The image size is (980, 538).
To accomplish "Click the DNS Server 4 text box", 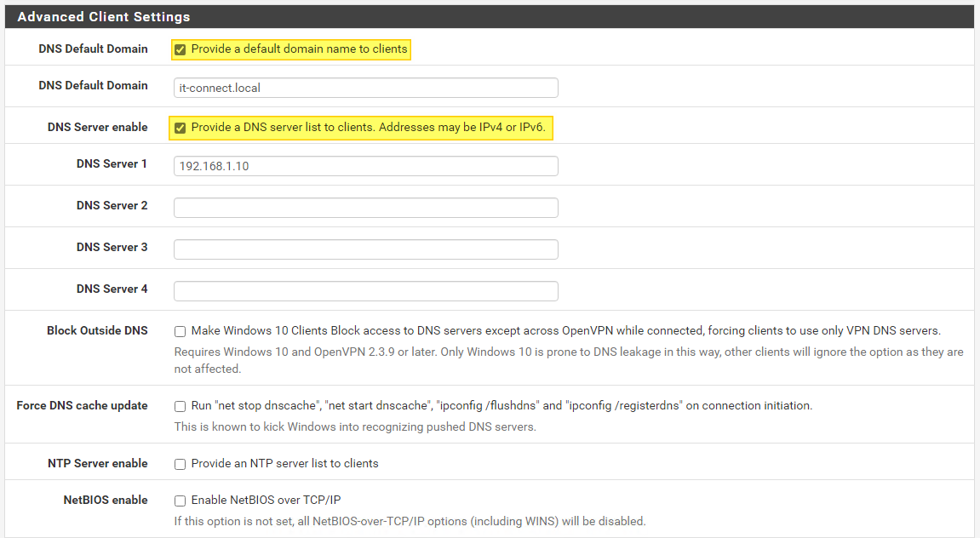I will (364, 290).
